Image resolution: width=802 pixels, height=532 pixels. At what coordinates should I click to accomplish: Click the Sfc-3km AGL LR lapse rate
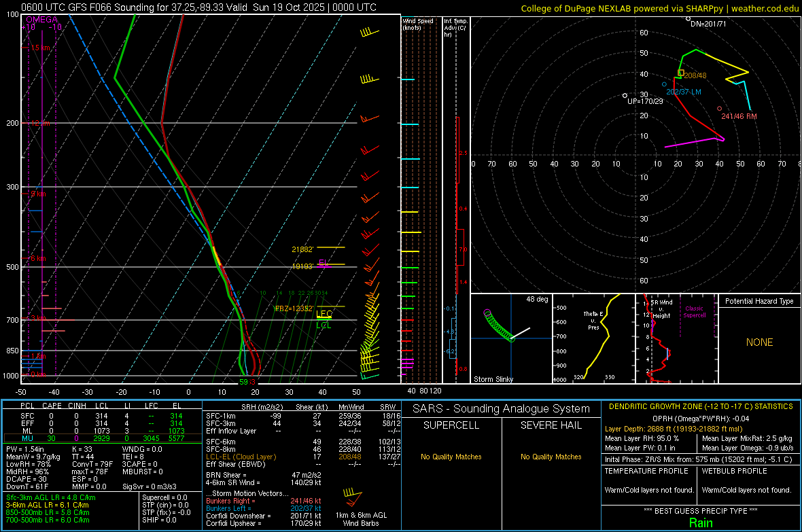click(x=51, y=497)
